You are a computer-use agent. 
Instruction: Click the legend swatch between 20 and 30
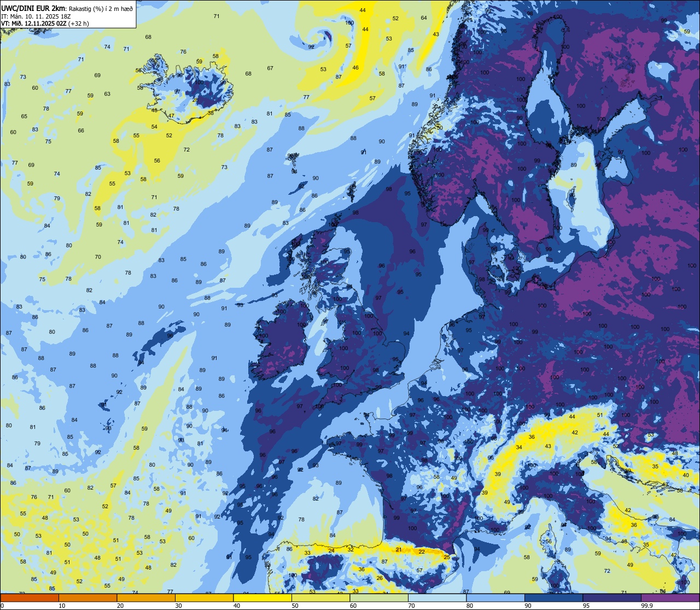click(x=145, y=597)
